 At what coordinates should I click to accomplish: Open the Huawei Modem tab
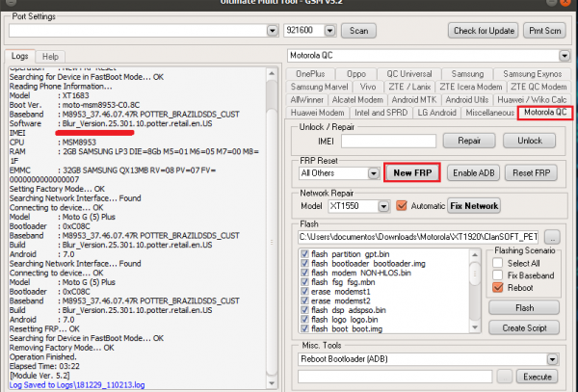pos(317,113)
